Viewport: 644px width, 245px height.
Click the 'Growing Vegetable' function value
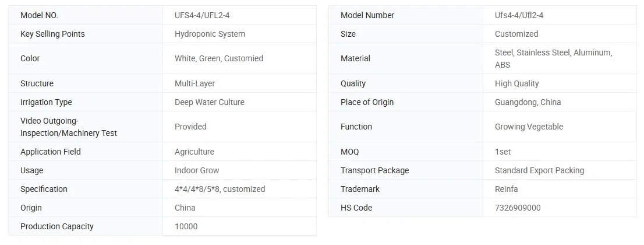point(529,127)
